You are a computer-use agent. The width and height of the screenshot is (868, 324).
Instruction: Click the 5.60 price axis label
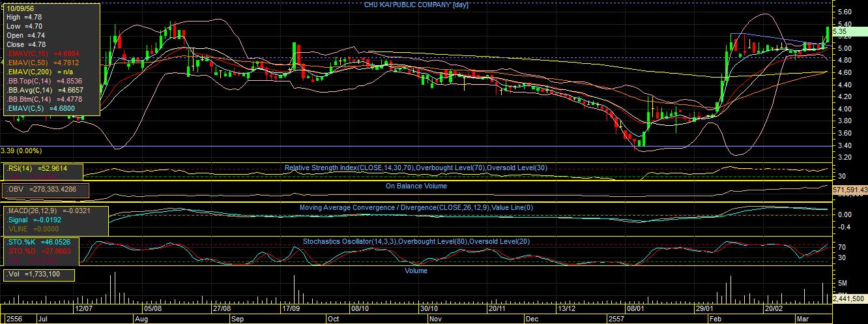click(x=846, y=12)
